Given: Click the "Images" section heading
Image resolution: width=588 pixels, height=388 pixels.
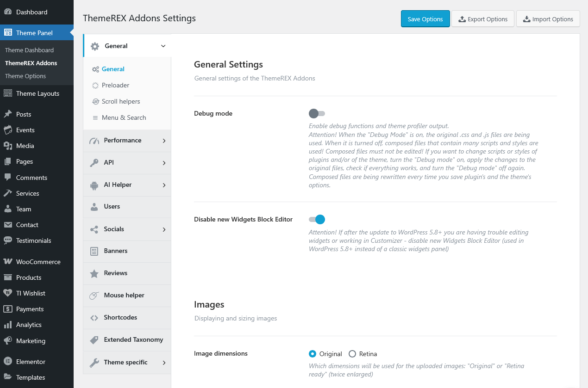Looking at the screenshot, I should pyautogui.click(x=209, y=304).
